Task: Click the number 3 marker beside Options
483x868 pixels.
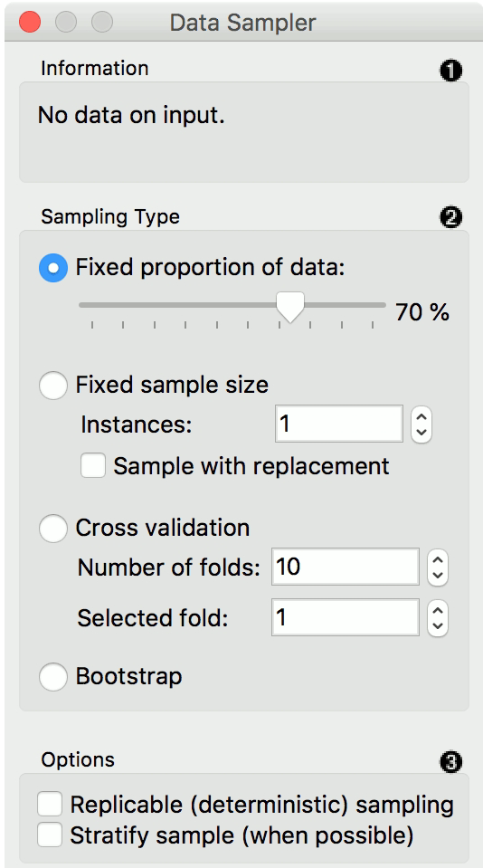Action: click(451, 763)
